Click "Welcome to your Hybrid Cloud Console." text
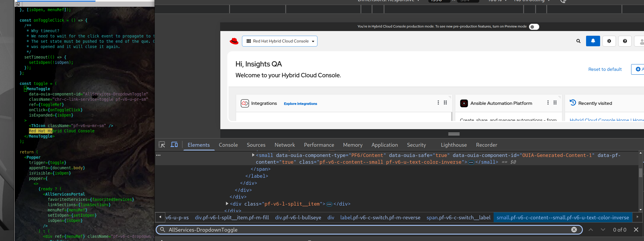 [288, 75]
